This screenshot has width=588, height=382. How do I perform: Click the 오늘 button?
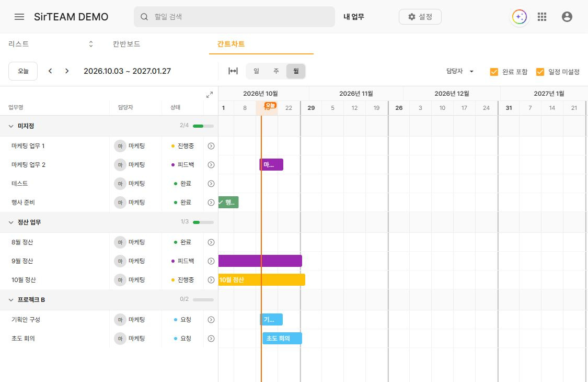point(23,71)
